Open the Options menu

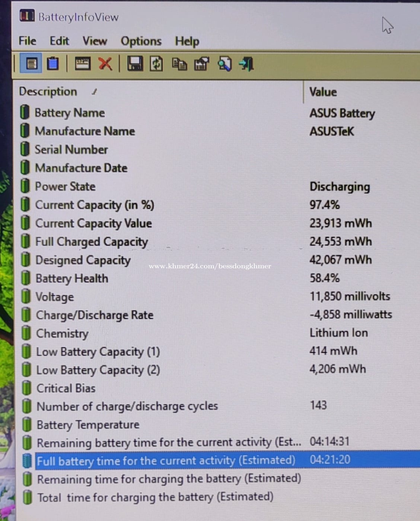pos(141,41)
